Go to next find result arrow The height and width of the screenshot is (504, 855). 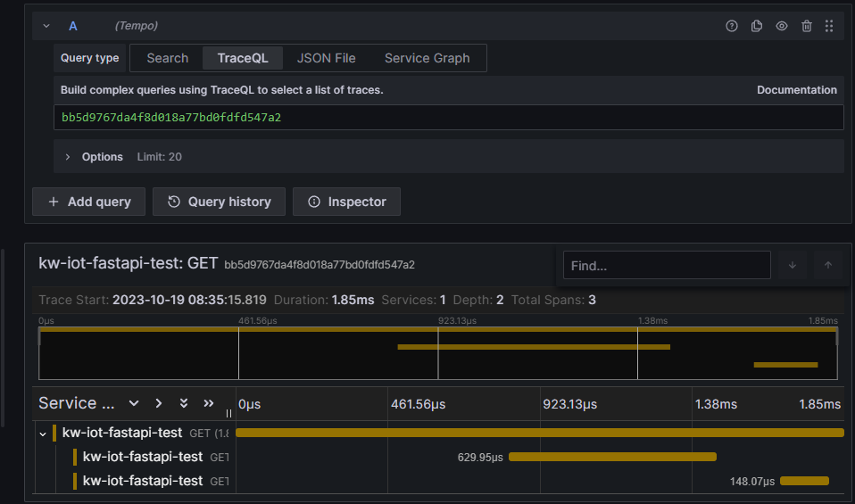(x=793, y=265)
